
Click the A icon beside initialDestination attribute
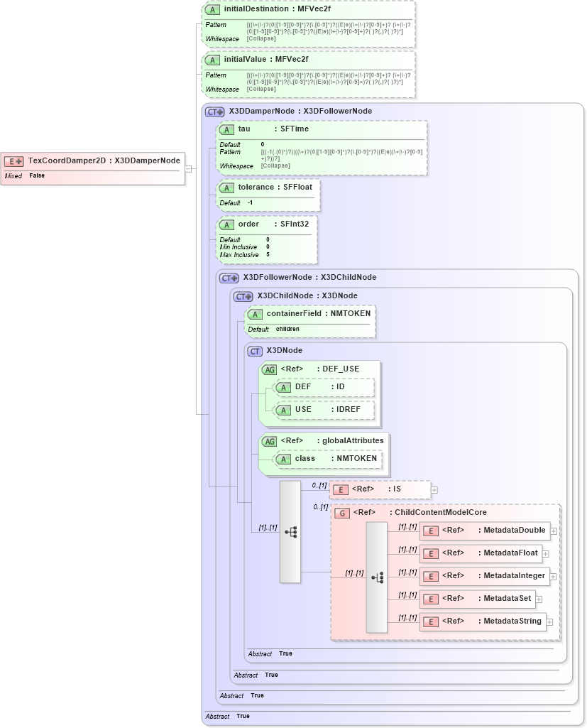tap(212, 10)
